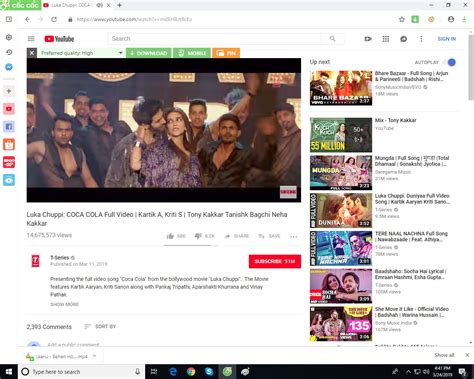Click the browser address bar URL
Viewport: 474px width, 379px height.
134,19
